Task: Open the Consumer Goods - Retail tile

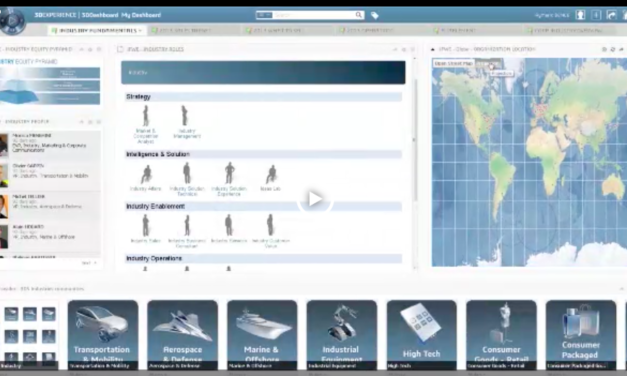Action: coord(501,335)
